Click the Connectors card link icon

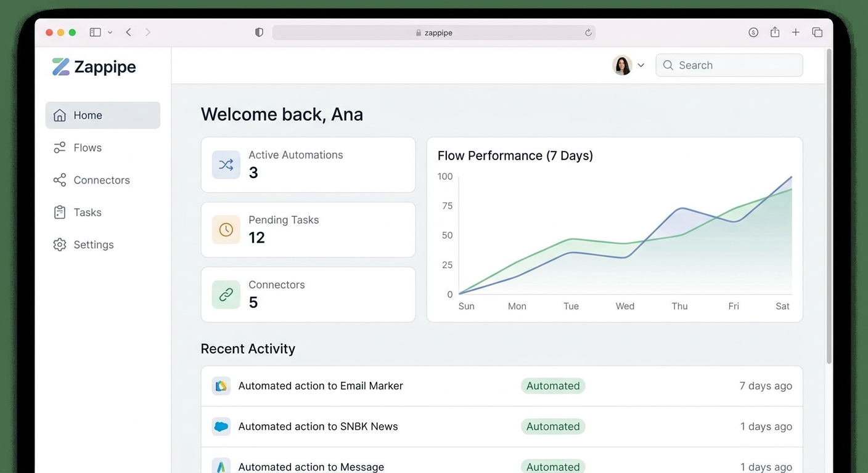226,294
